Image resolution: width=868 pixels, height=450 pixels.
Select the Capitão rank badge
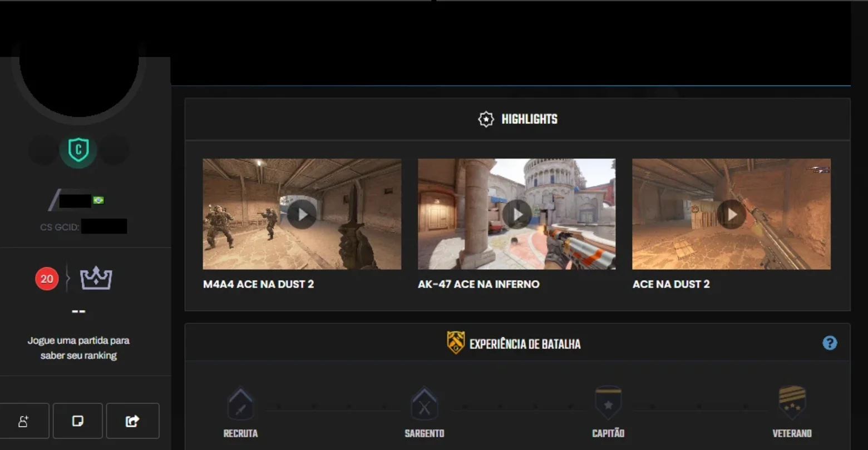(608, 403)
